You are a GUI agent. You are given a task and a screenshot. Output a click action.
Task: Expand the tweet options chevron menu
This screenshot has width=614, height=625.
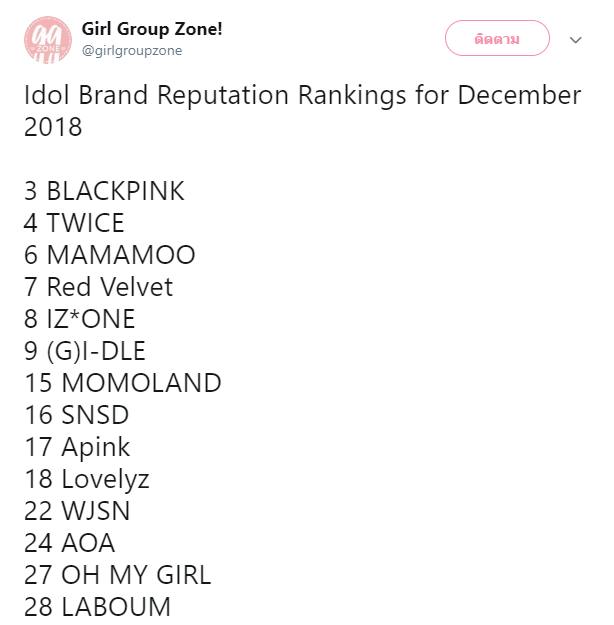click(x=575, y=40)
